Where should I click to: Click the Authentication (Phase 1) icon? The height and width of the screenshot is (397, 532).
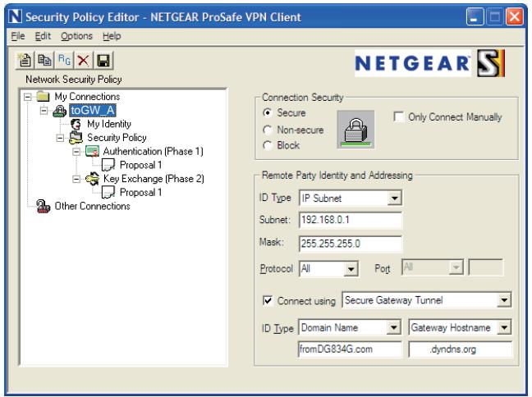pos(92,151)
